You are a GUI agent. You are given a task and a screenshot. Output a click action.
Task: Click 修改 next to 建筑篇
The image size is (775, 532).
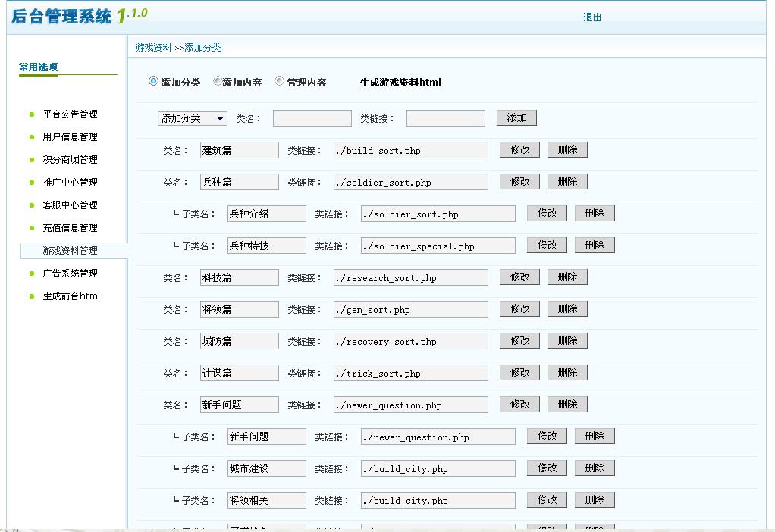click(x=519, y=149)
